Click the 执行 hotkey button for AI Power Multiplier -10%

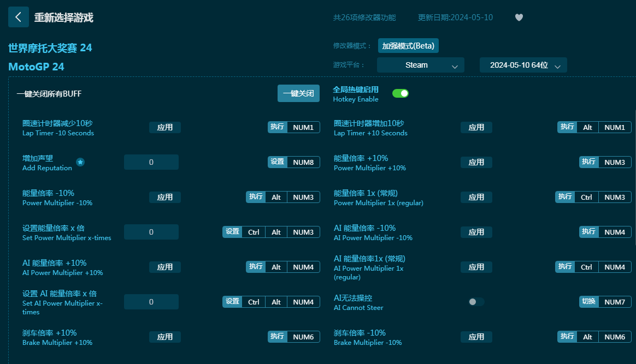pos(589,232)
